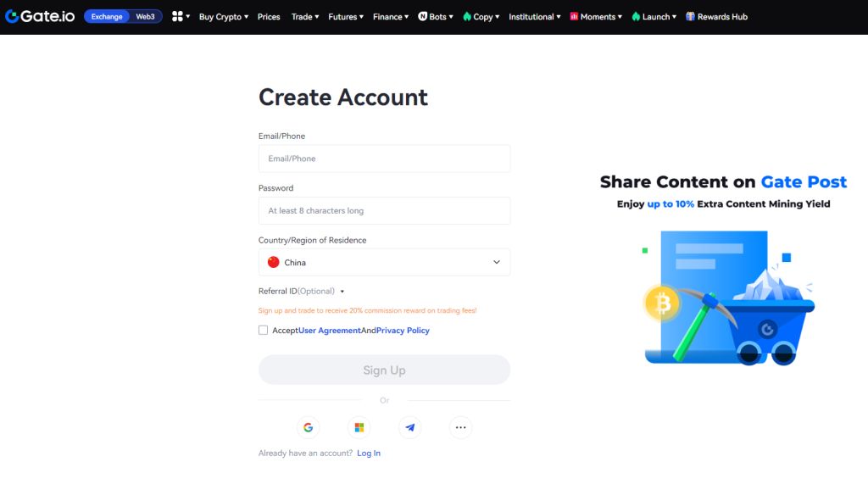Open the Privacy Policy link
The image size is (868, 501).
coord(403,331)
